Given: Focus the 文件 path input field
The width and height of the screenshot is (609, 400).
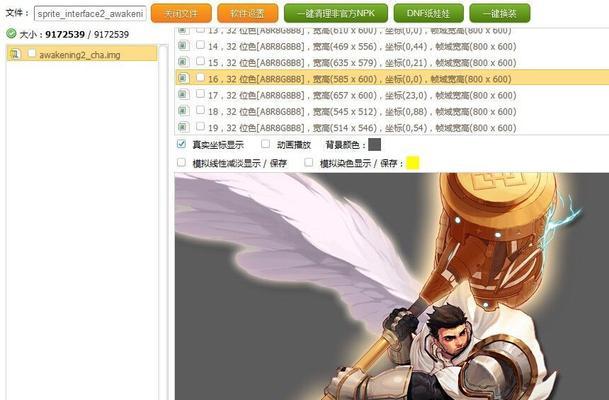Looking at the screenshot, I should [x=90, y=14].
